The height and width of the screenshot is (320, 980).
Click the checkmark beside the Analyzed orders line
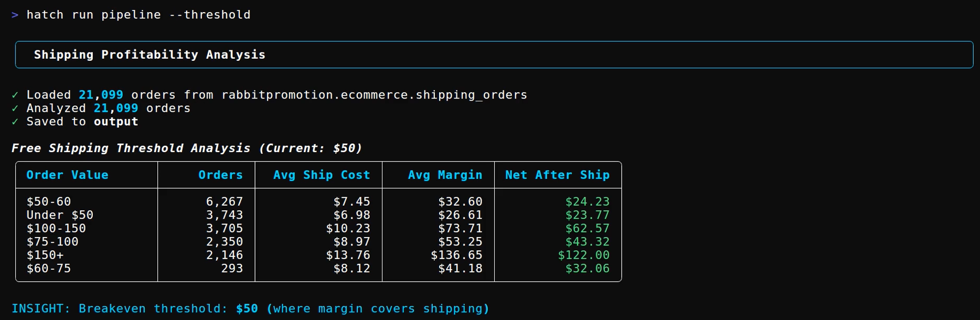tap(15, 109)
